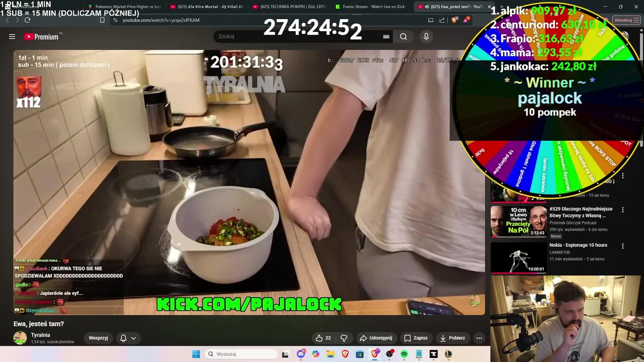Click the Udostępnij share button
Screen dimensions: 644x362
376,338
